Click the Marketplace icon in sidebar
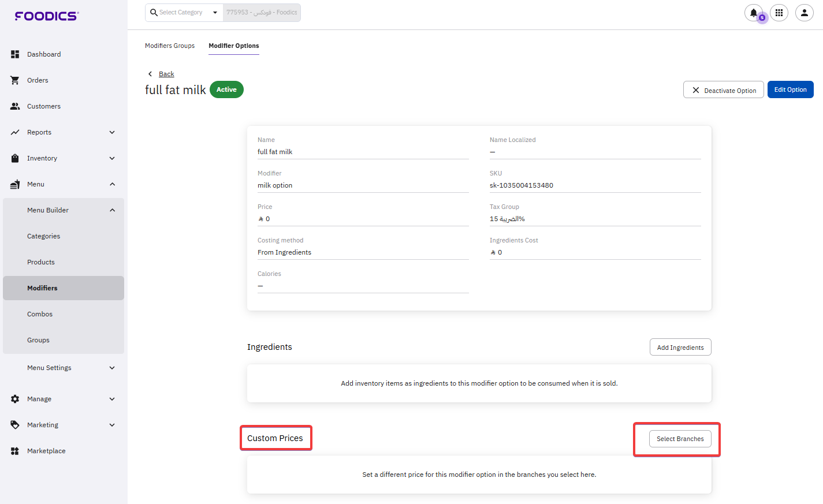Screen dimensions: 823x504 click(15, 451)
